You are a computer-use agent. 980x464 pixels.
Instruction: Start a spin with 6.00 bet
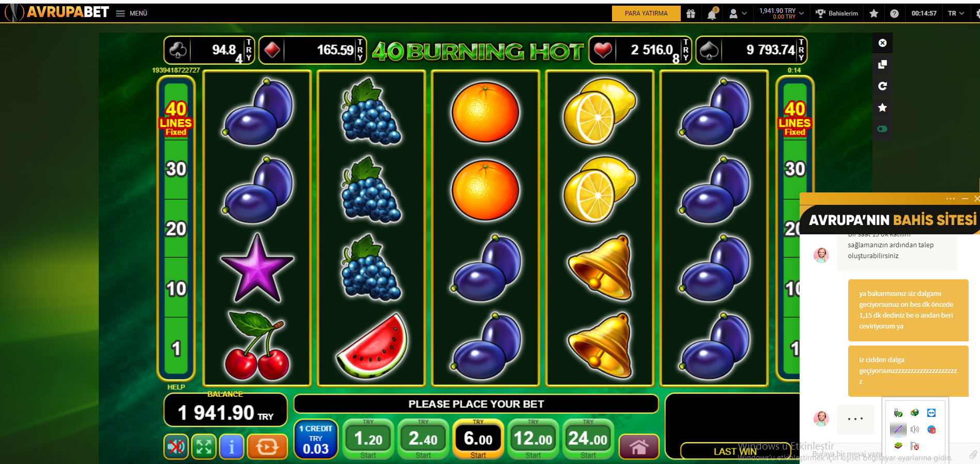point(478,439)
